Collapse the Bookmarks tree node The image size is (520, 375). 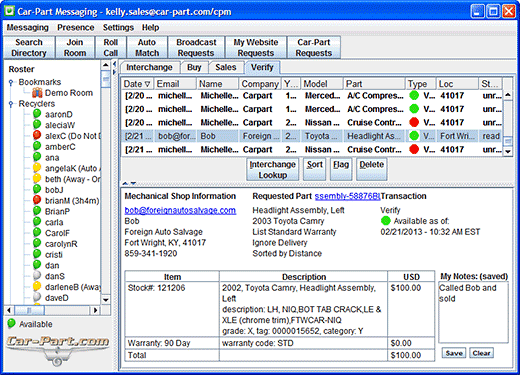[11, 82]
